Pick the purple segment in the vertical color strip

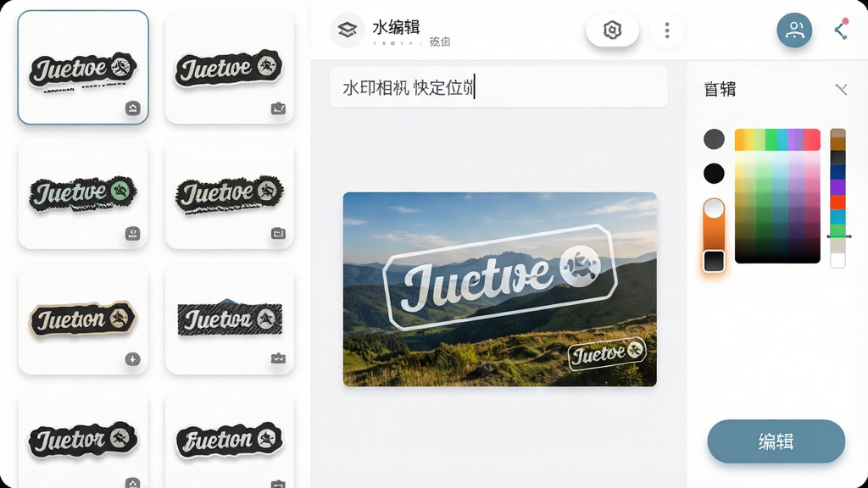click(837, 187)
